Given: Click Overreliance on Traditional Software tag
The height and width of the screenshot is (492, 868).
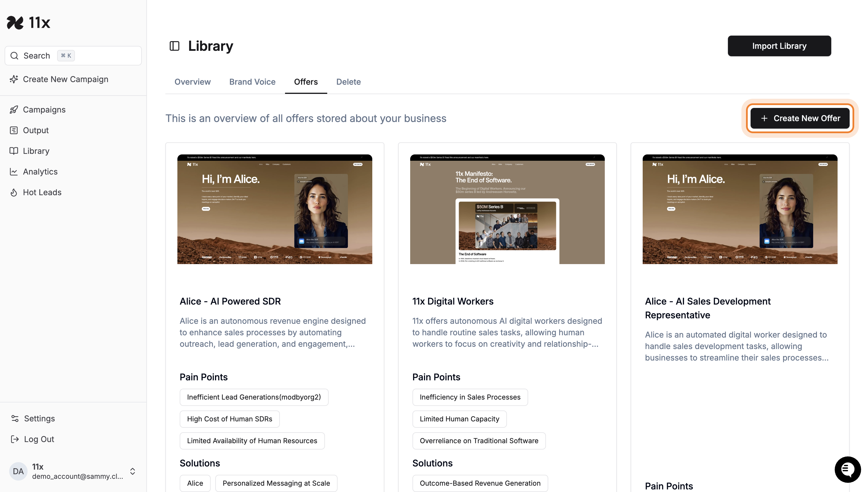Looking at the screenshot, I should click(x=479, y=441).
